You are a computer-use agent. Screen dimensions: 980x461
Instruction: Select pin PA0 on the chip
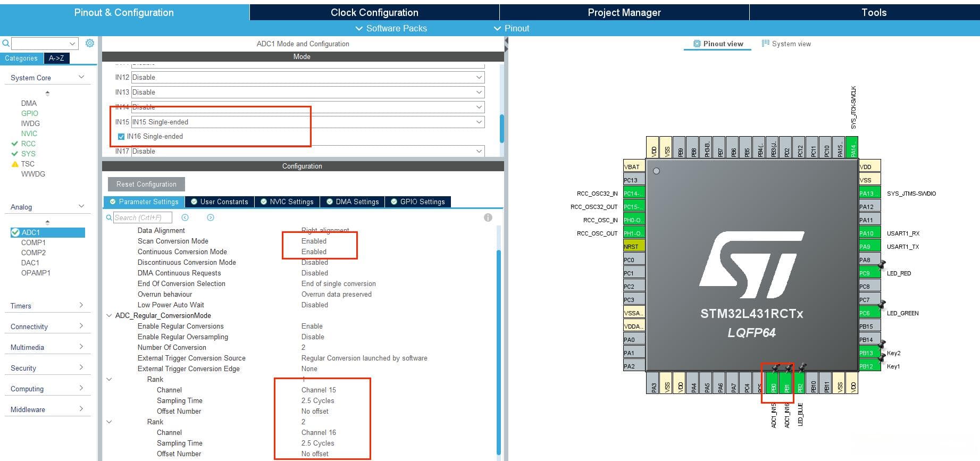634,339
